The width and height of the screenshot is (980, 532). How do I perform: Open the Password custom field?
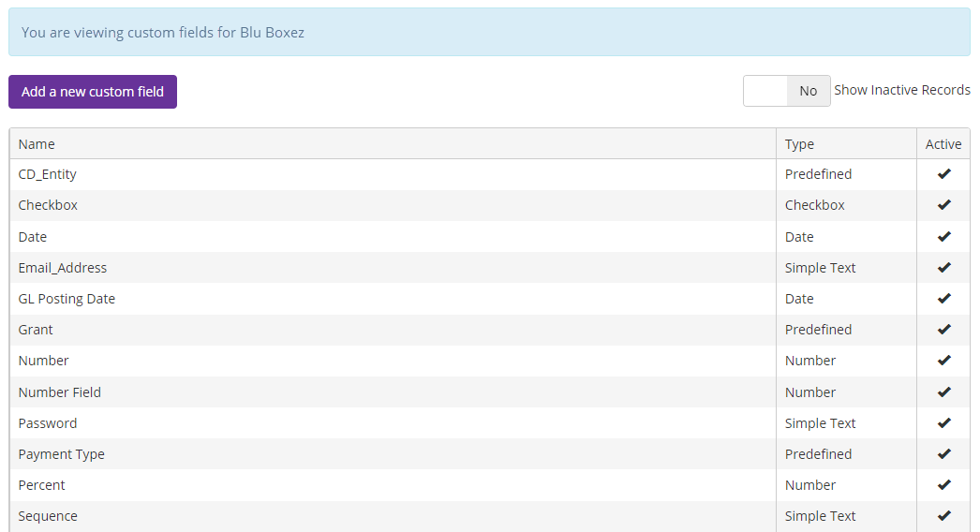coord(48,423)
